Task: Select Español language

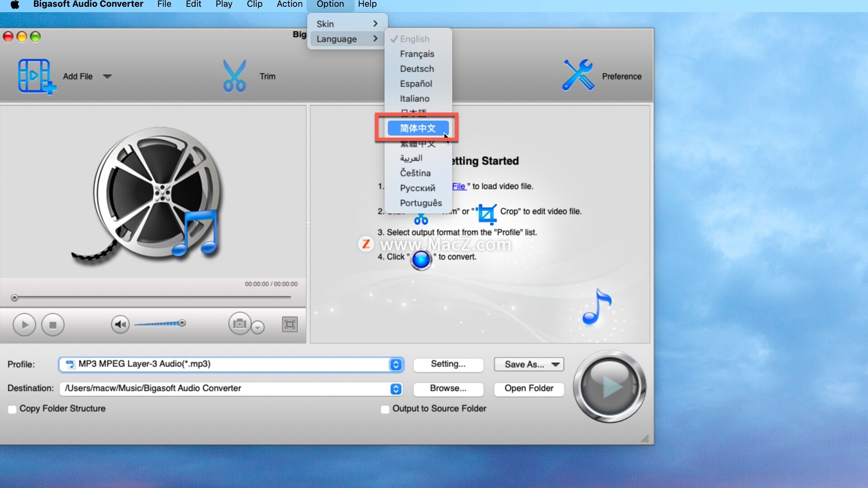Action: click(418, 84)
